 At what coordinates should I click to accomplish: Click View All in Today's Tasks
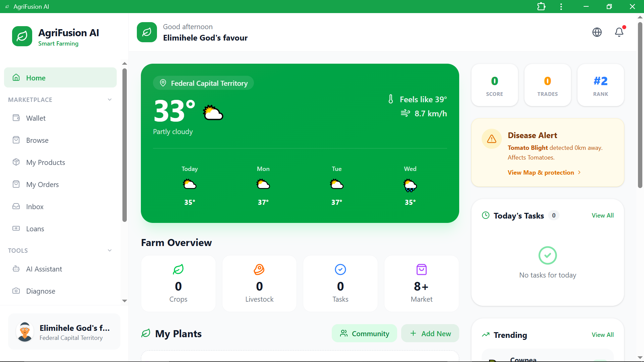click(x=602, y=216)
